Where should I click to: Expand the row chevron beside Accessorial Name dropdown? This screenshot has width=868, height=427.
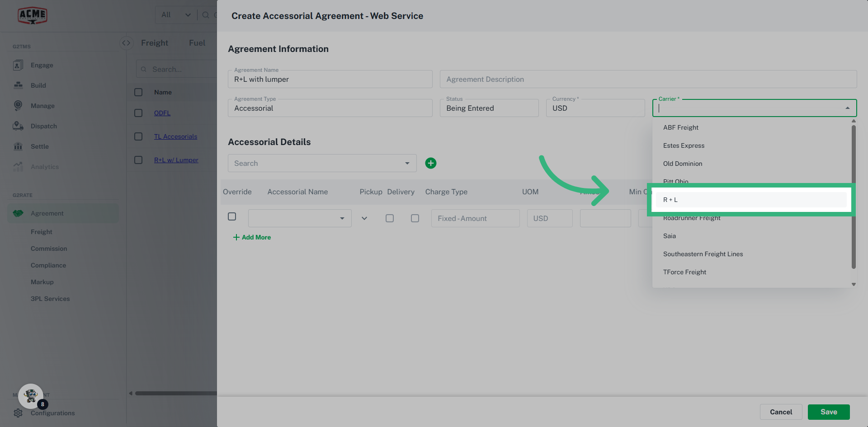[x=364, y=218]
